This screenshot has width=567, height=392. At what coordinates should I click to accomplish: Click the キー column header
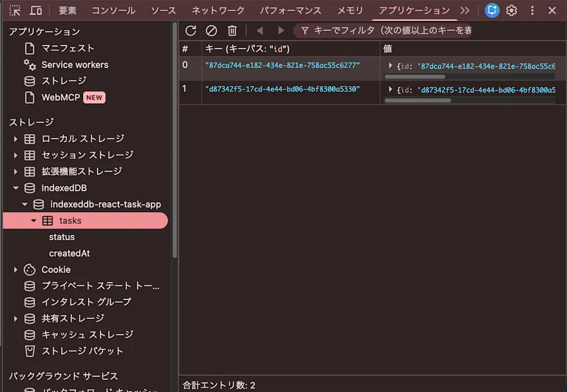[291, 49]
